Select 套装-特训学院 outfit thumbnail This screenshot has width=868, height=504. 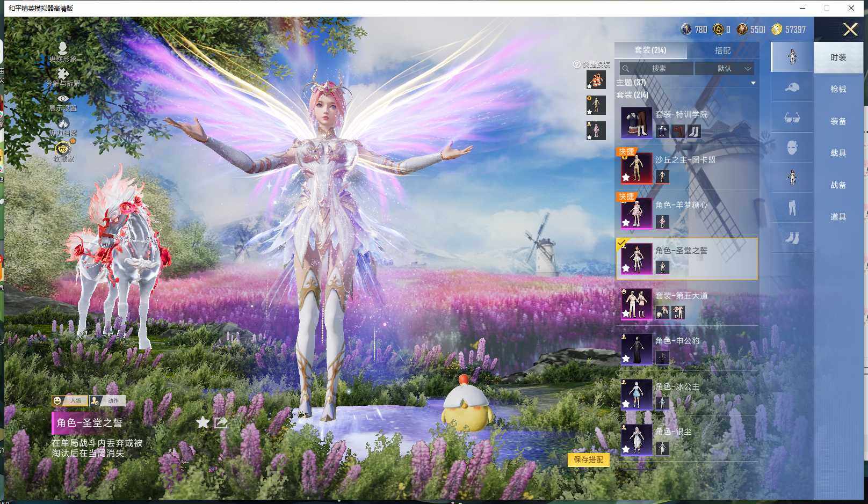pyautogui.click(x=636, y=122)
